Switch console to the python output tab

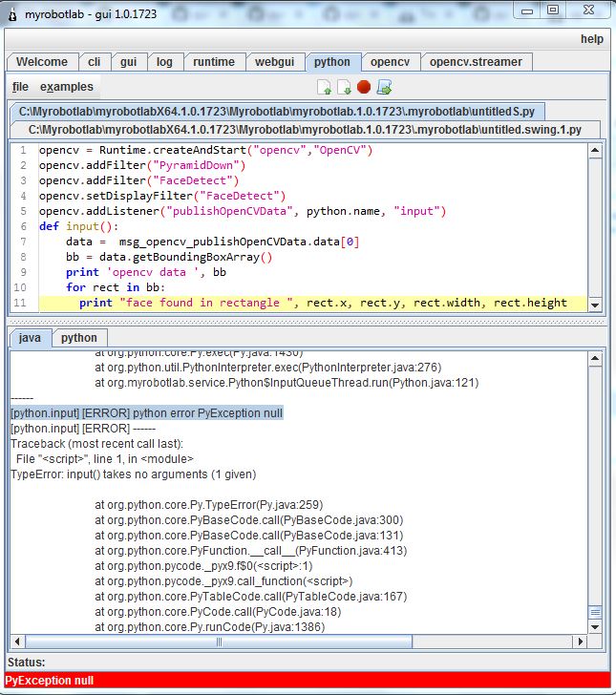(x=79, y=338)
